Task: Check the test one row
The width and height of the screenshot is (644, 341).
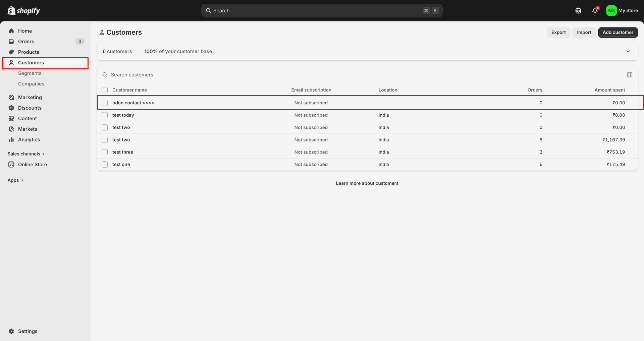Action: (x=105, y=164)
